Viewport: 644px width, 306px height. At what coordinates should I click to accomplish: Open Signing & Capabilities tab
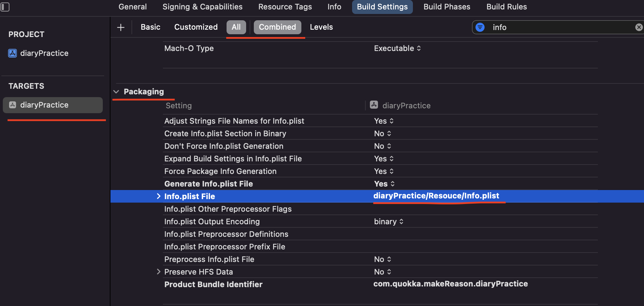click(x=202, y=7)
